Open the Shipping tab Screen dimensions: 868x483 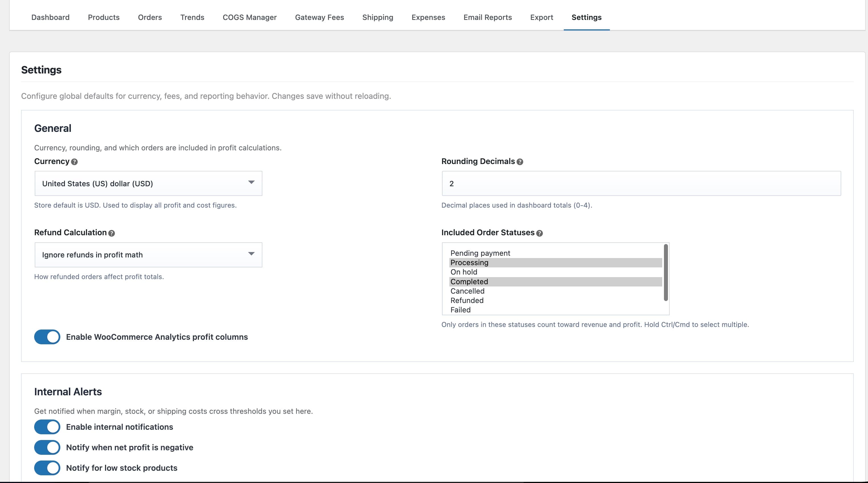(378, 17)
